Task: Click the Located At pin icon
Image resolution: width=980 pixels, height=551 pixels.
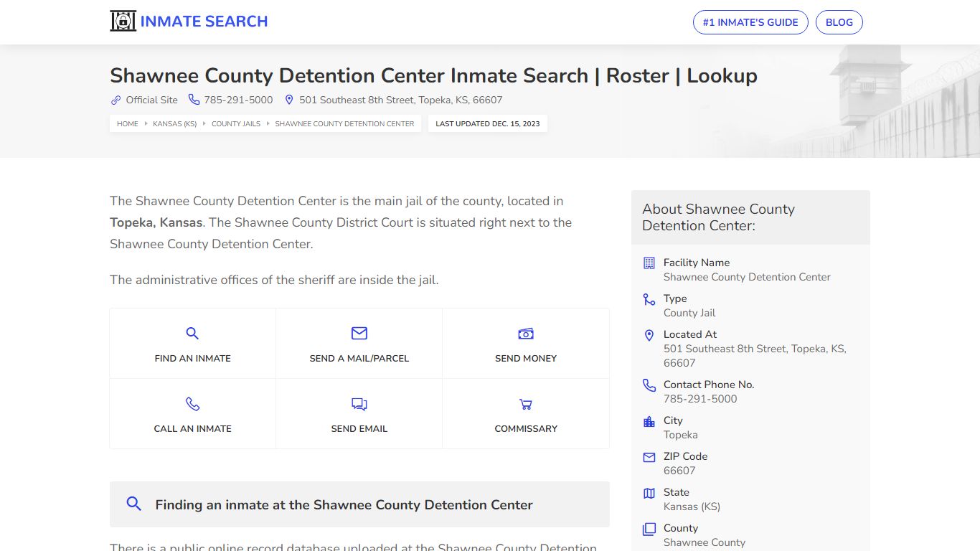Action: coord(649,335)
